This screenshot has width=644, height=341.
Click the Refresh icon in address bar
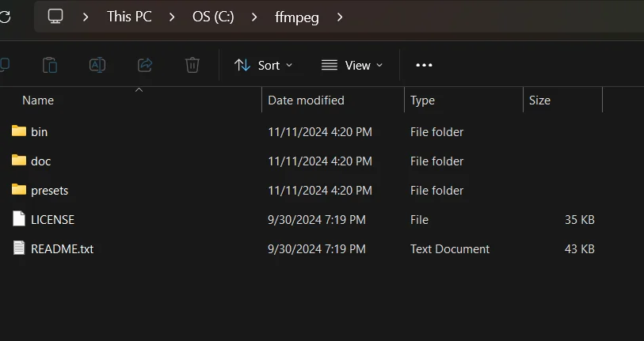click(x=5, y=17)
